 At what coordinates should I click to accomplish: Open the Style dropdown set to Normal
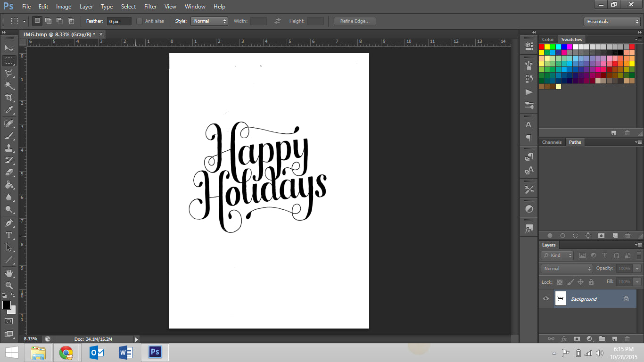click(209, 21)
